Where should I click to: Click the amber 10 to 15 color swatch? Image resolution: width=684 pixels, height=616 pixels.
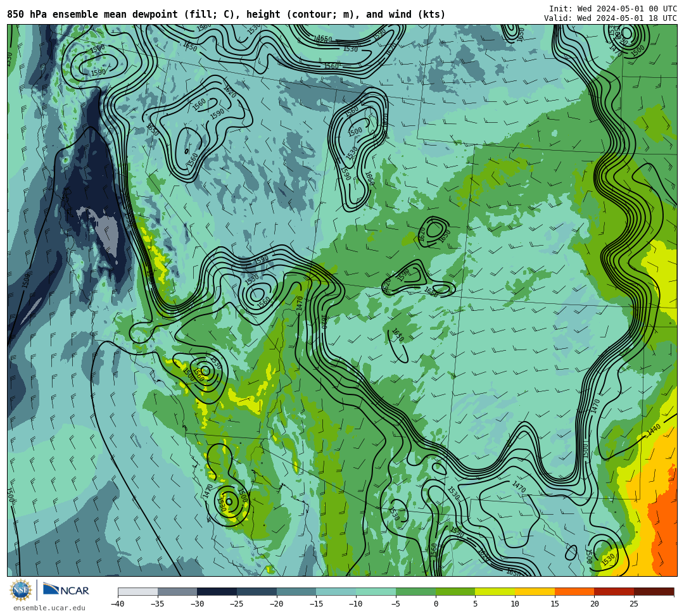coord(535,591)
